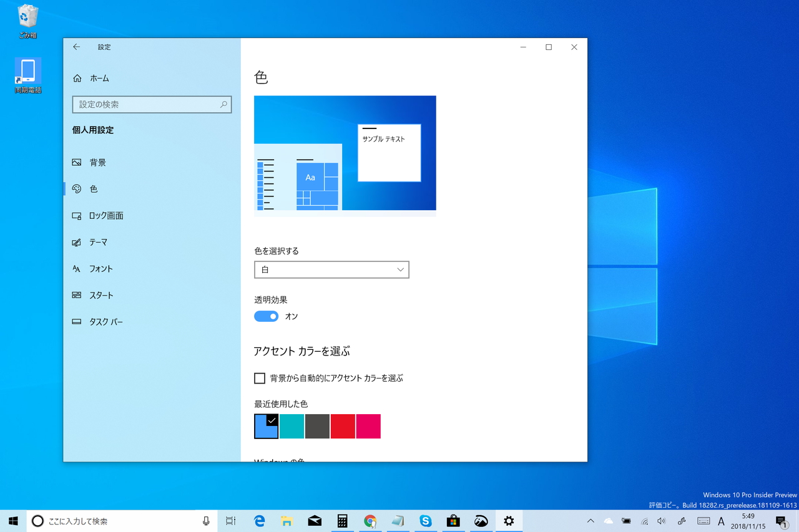Launch Microsoft Store from the taskbar
Viewport: 799px width, 532px height.
click(x=453, y=521)
